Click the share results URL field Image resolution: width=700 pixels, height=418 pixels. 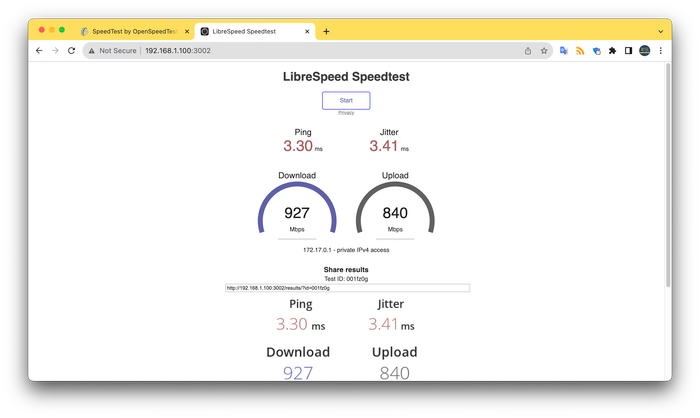(347, 288)
